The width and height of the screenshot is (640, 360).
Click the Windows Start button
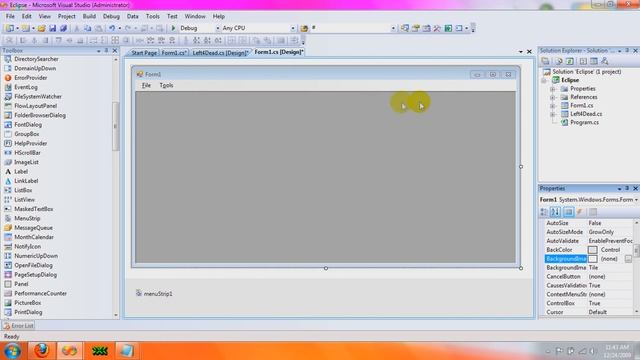click(x=12, y=351)
